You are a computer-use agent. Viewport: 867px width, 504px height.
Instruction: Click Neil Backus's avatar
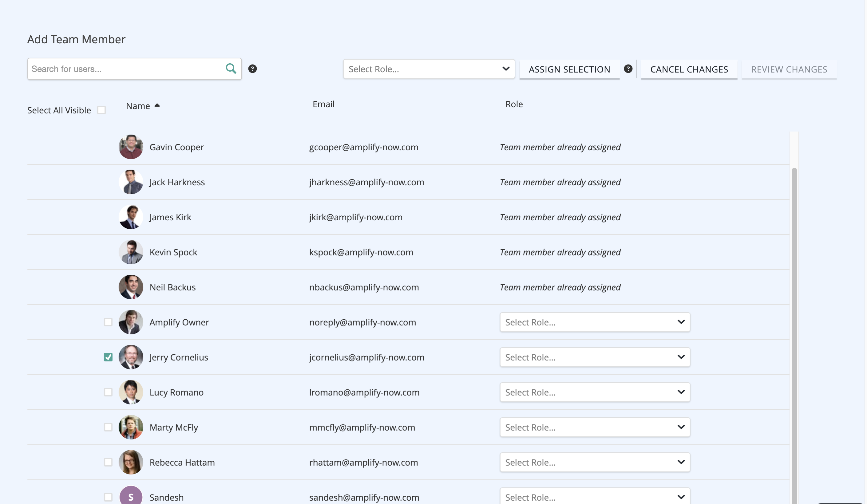click(131, 287)
